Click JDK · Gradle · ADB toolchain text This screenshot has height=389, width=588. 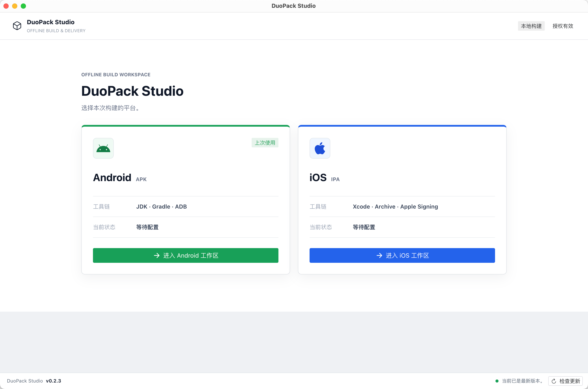(x=161, y=207)
